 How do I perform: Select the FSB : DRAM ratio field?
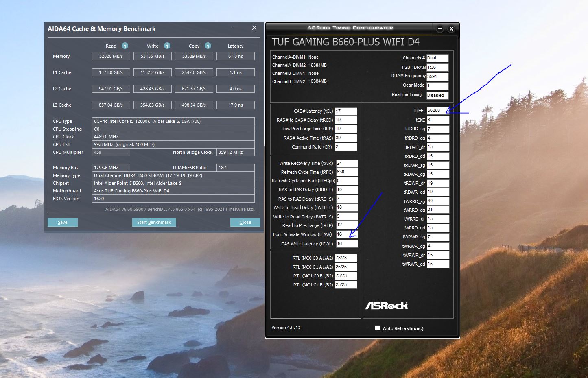tap(437, 68)
